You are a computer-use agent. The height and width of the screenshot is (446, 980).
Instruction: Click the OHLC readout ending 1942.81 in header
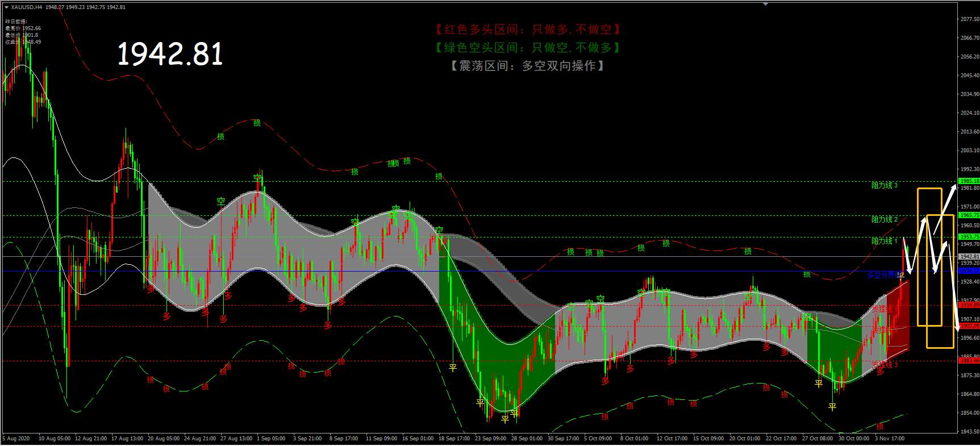[85, 7]
